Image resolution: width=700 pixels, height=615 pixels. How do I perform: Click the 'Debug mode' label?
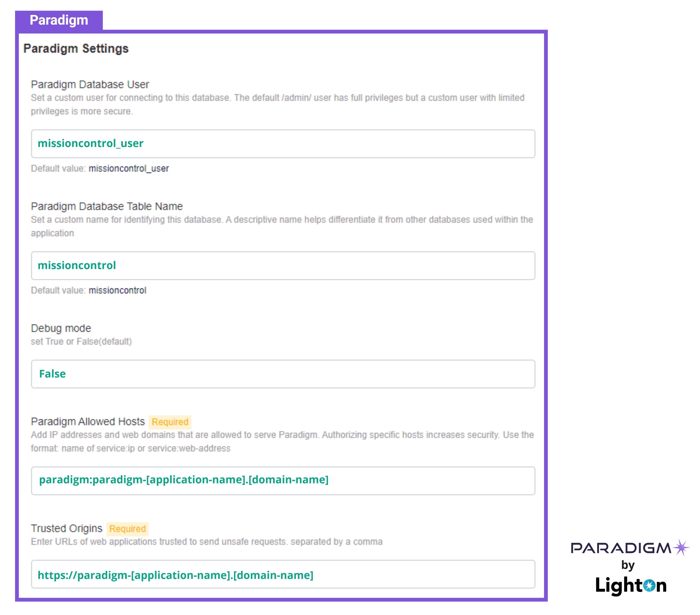(x=61, y=328)
